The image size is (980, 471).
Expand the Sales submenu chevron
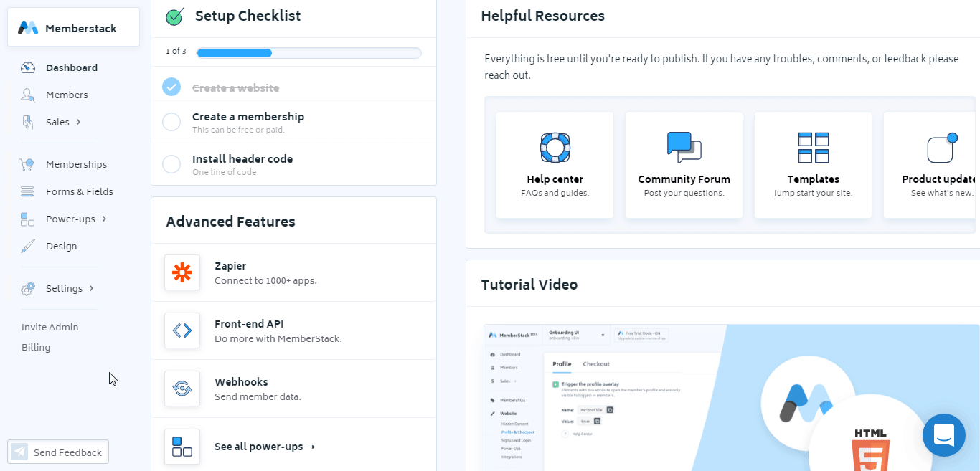78,122
